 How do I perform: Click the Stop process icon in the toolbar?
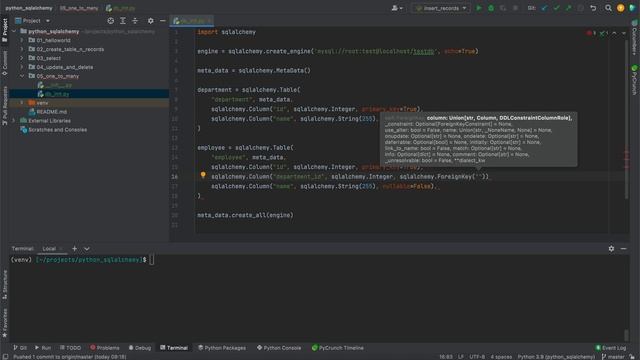click(516, 8)
